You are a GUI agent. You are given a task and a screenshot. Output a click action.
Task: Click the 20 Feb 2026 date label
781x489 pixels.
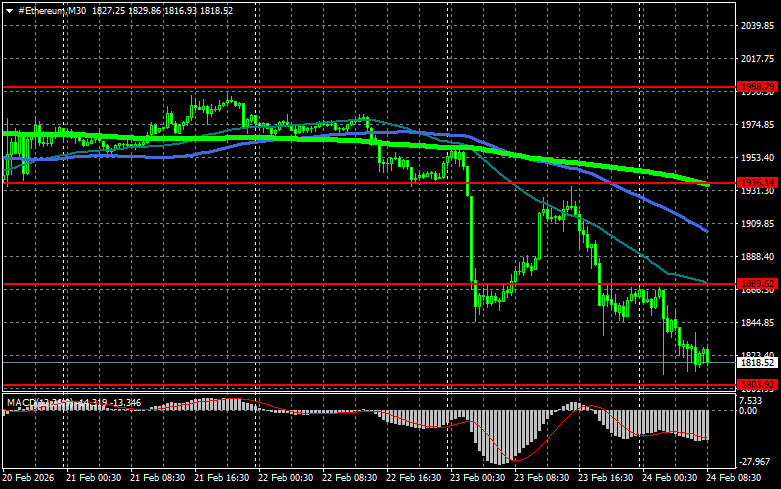[30, 480]
